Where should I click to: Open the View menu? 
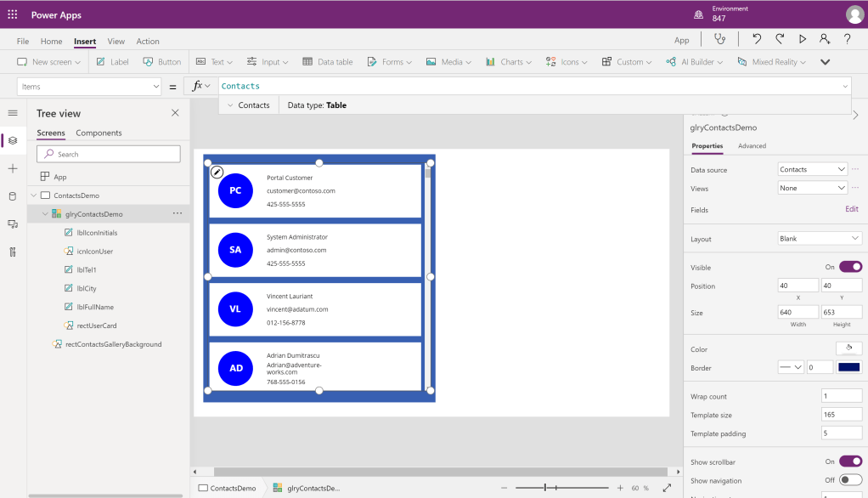pyautogui.click(x=116, y=41)
